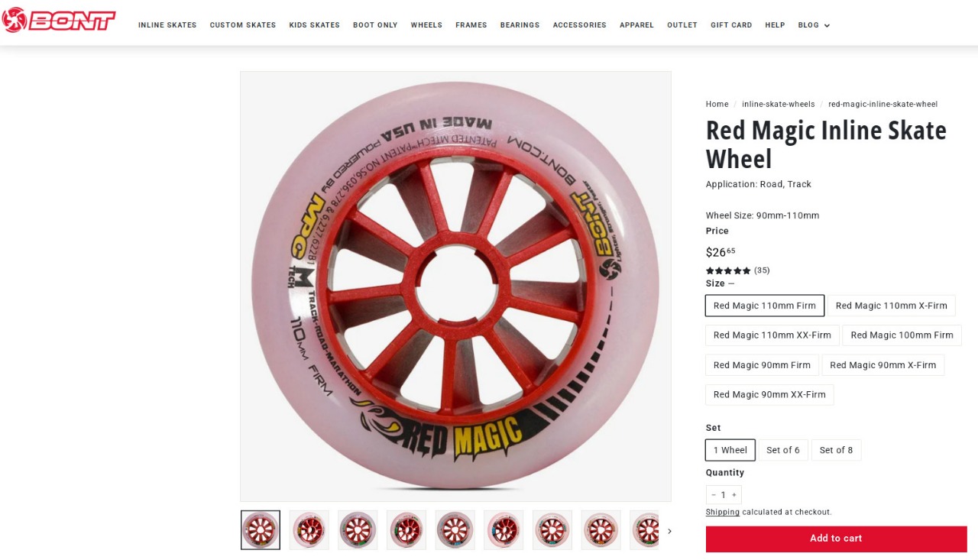Viewport: 978px width, 560px height.
Task: Choose Red Magic 110mm X-Firm size
Action: point(891,306)
